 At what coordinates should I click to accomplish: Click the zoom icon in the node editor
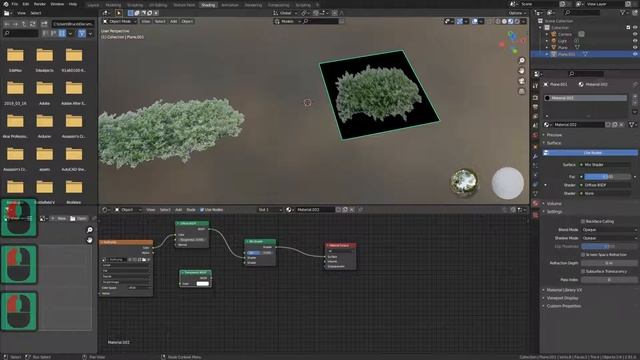pos(89,230)
